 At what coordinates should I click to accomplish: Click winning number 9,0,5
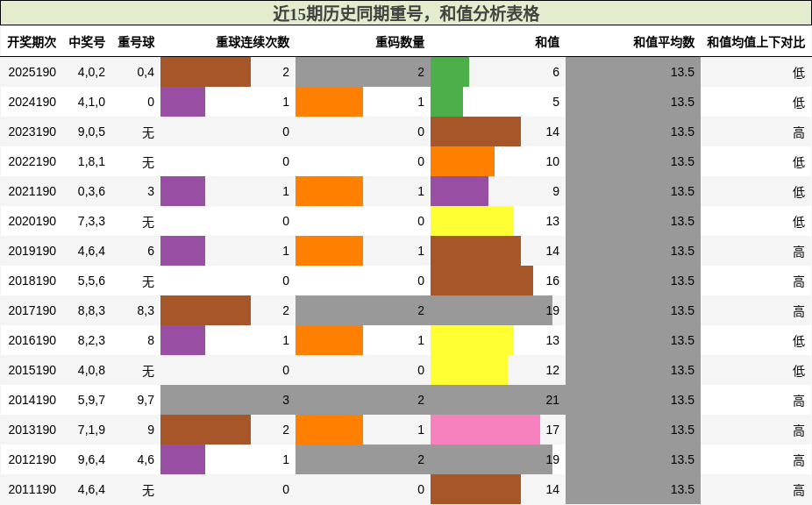92,132
